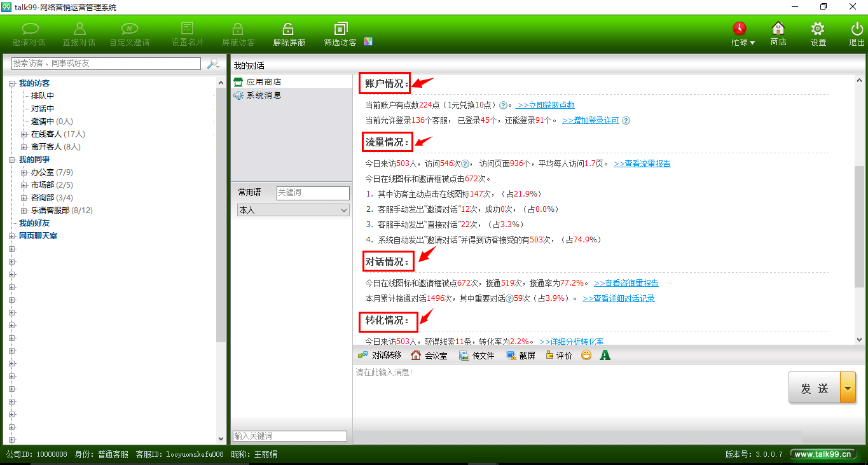The height and width of the screenshot is (465, 868).
Task: Open the 发送 button dropdown arrow
Action: [848, 387]
